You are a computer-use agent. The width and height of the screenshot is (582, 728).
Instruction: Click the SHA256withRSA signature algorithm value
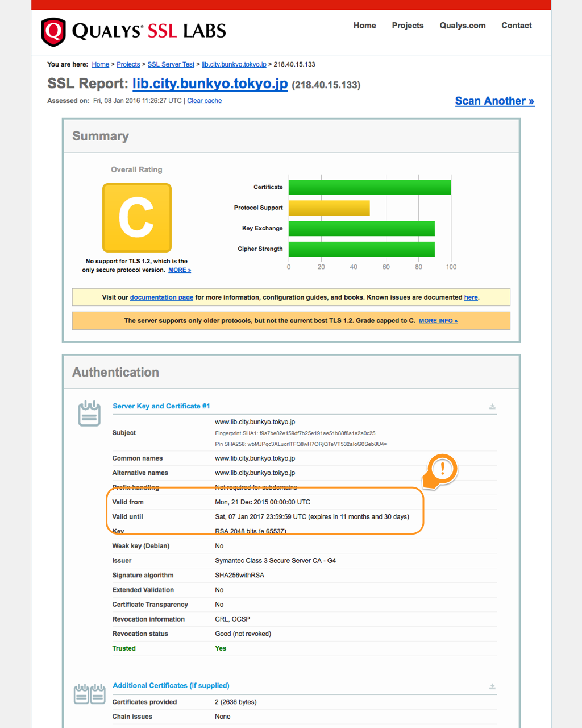(239, 576)
